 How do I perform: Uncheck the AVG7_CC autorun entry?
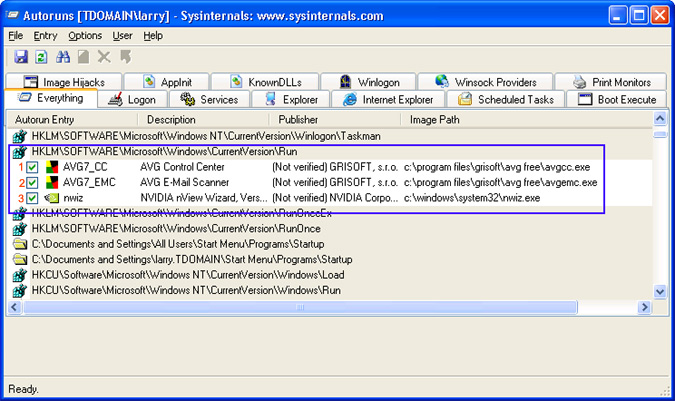coord(32,167)
